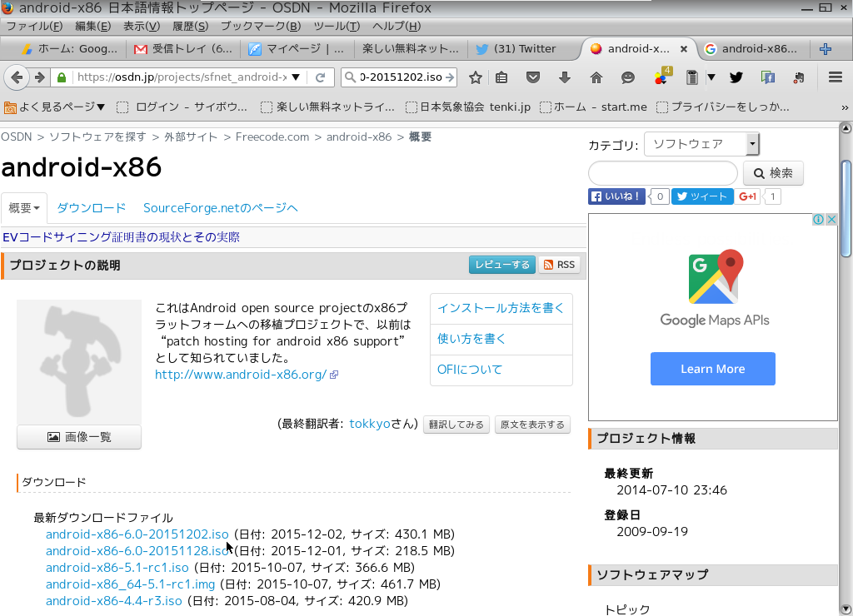Open the ヘルプ(H) menu
Image resolution: width=853 pixels, height=616 pixels.
[x=397, y=26]
